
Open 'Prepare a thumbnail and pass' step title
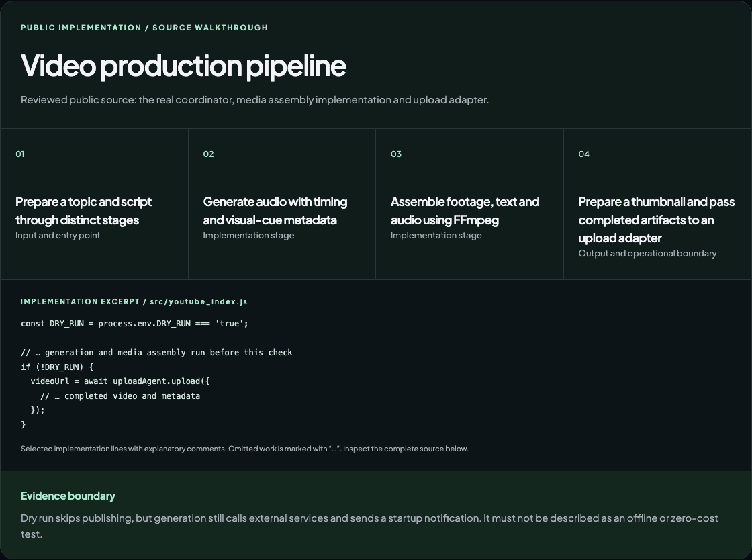point(656,220)
